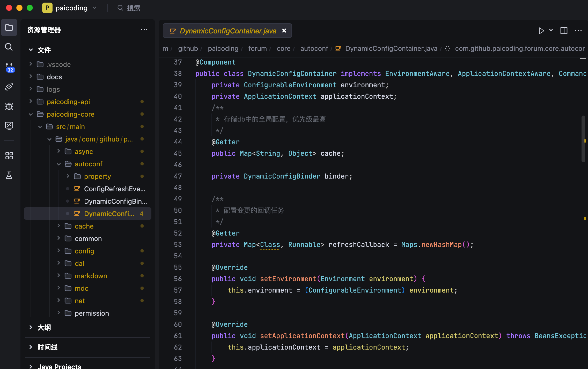The height and width of the screenshot is (369, 588).
Task: Expand the cache folder in Explorer
Action: [x=58, y=226]
